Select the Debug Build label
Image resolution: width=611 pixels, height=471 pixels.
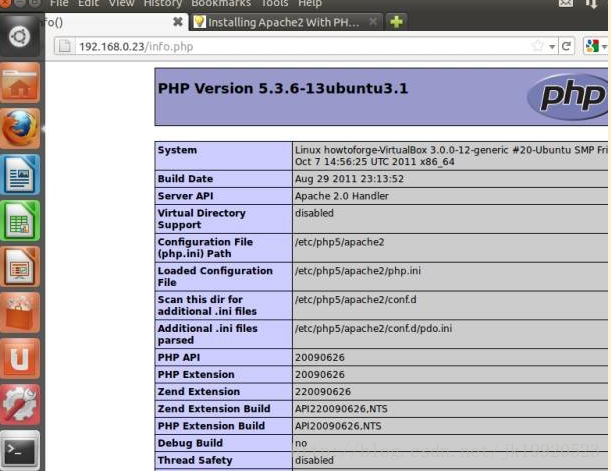coord(190,443)
